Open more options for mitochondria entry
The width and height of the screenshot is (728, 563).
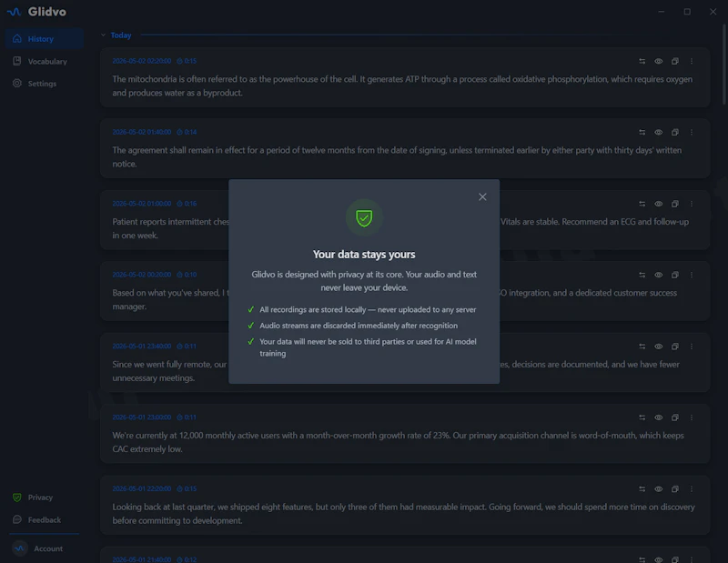(692, 61)
